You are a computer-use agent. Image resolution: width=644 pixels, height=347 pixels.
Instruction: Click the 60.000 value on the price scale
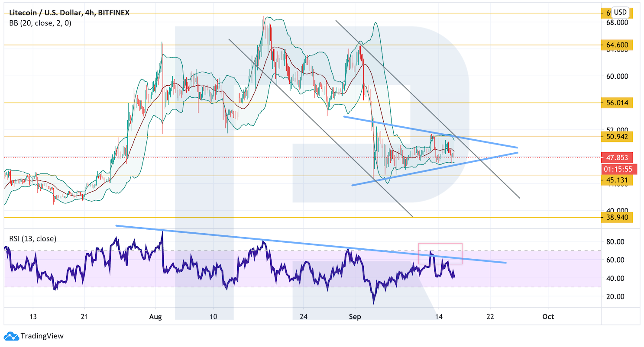pos(615,77)
